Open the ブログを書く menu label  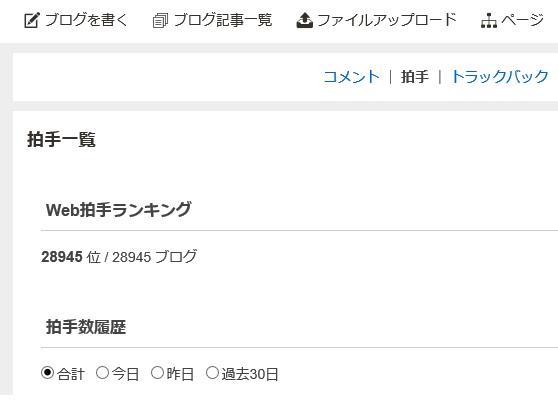[x=86, y=20]
